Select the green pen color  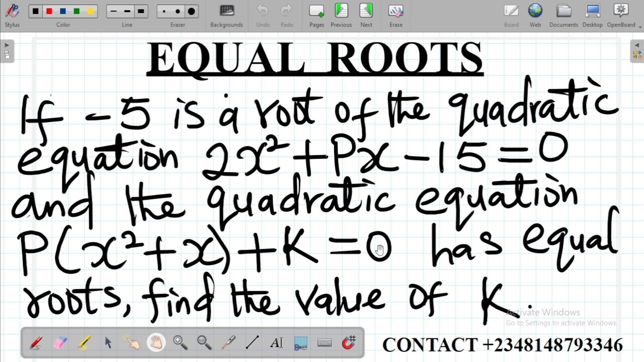76,11
